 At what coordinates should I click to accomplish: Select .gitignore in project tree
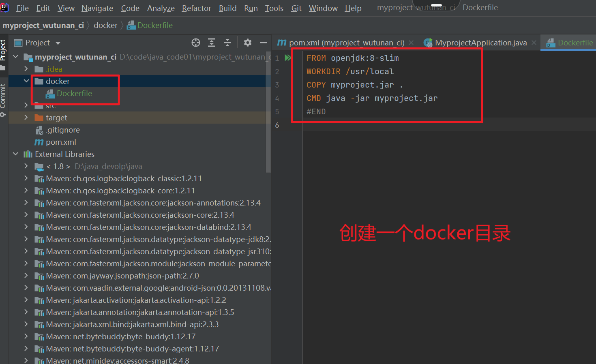tap(63, 130)
